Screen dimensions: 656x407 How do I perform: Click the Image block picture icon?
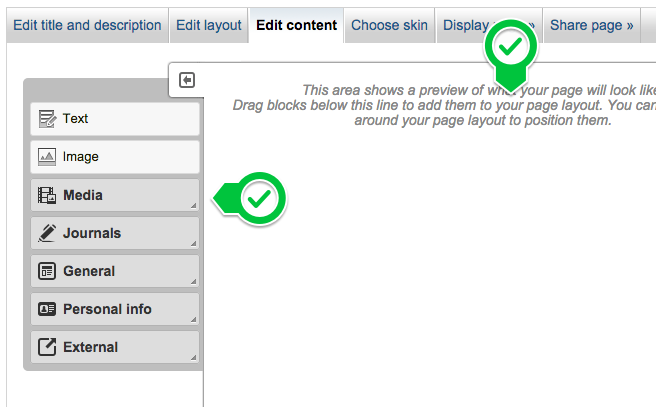coord(47,157)
